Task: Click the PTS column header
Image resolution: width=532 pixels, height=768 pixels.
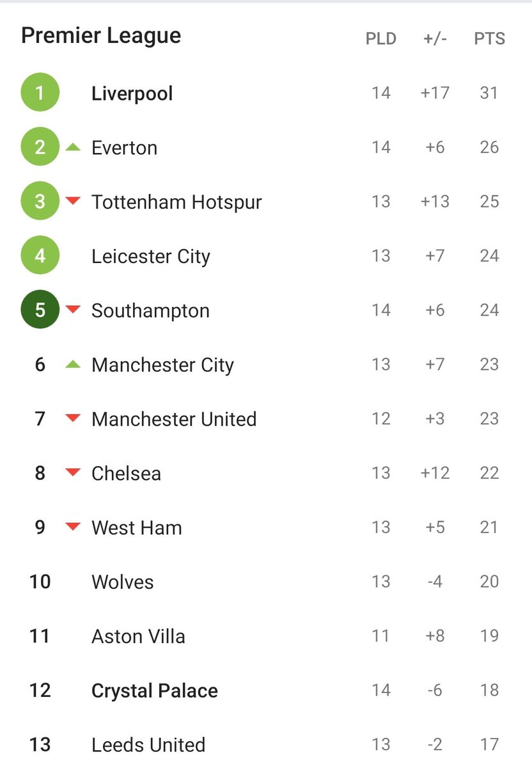Action: (490, 39)
